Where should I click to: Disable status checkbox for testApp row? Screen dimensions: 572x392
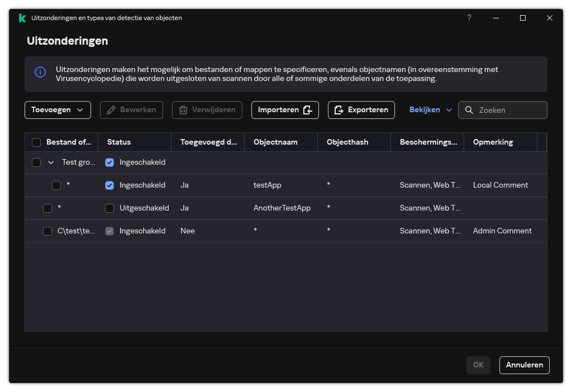point(109,185)
